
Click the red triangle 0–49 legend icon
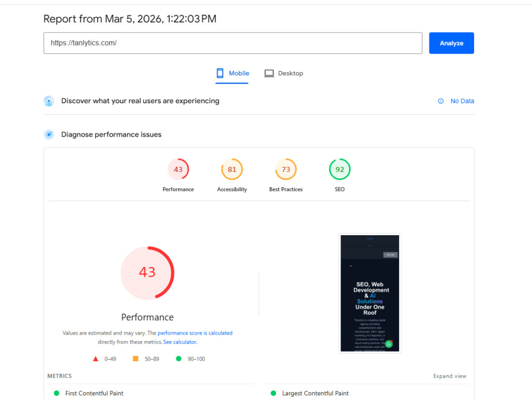click(x=96, y=359)
